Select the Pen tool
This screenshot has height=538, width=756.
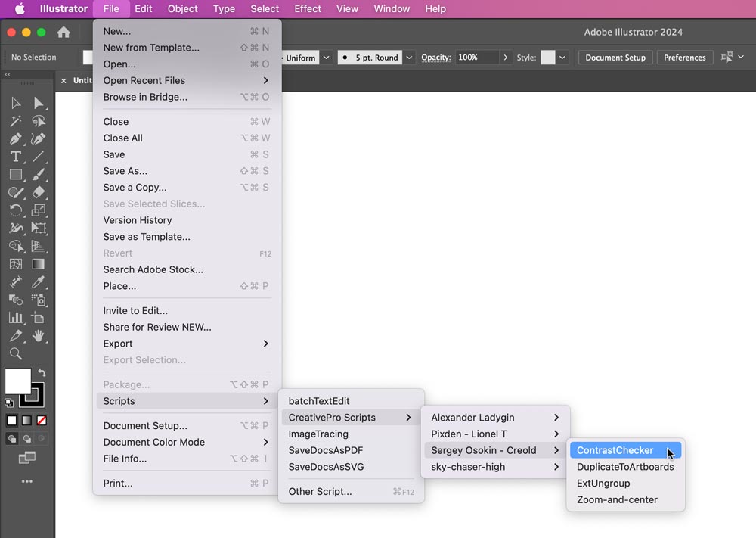15,139
